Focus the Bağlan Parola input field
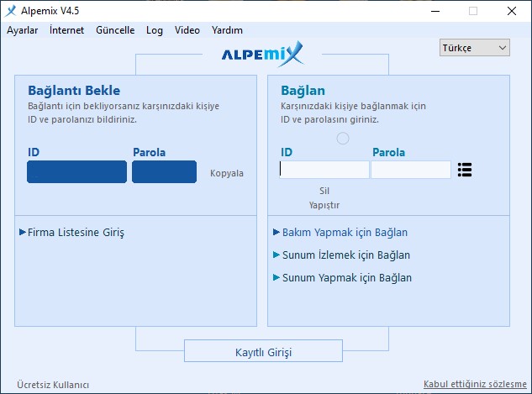532x394 pixels. point(411,170)
